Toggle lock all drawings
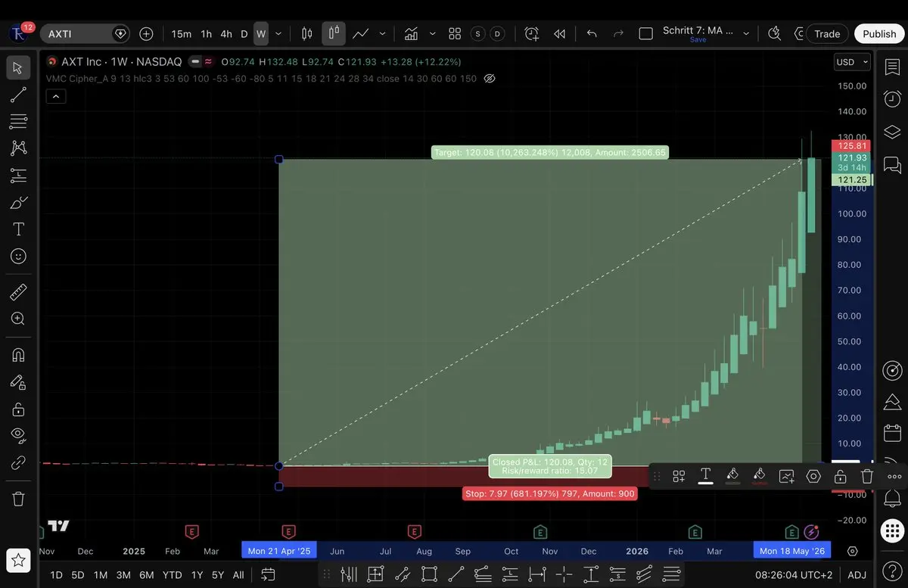The image size is (908, 588). pos(18,409)
